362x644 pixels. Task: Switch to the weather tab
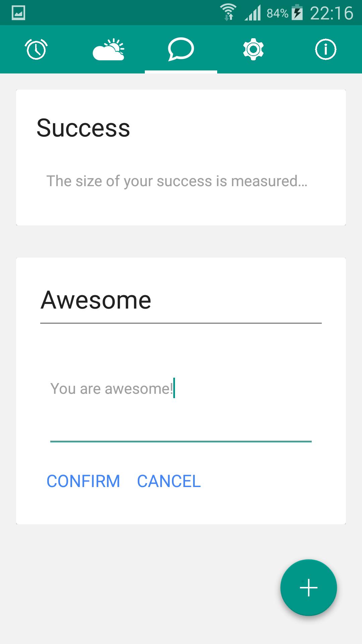pos(109,49)
